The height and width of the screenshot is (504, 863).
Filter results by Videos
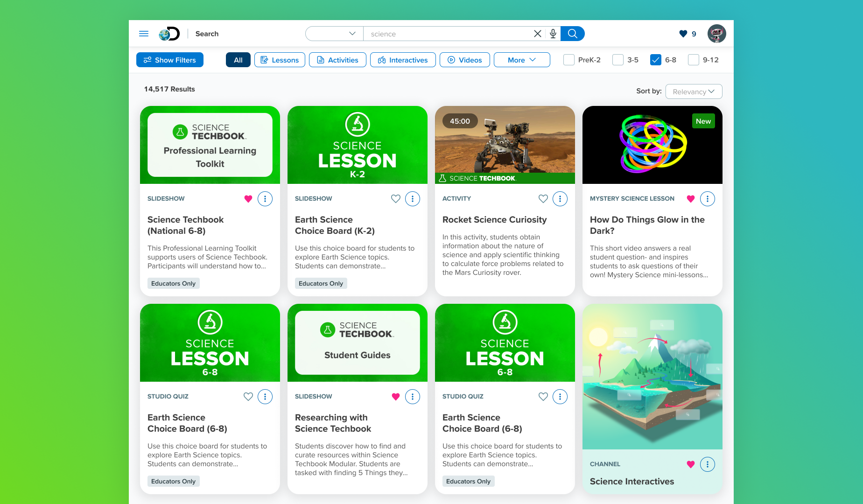465,60
